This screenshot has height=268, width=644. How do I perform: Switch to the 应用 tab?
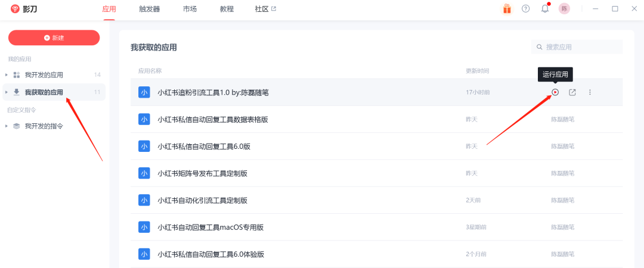tap(109, 9)
